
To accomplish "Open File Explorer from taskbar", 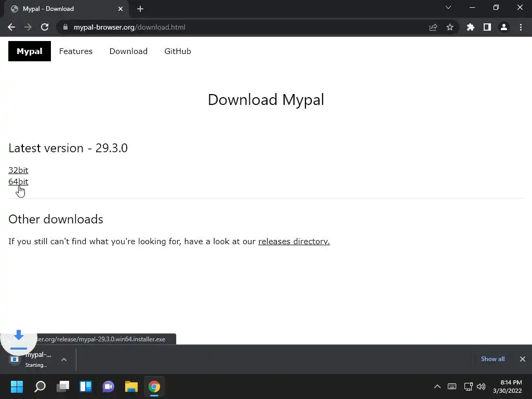I will pos(131,387).
